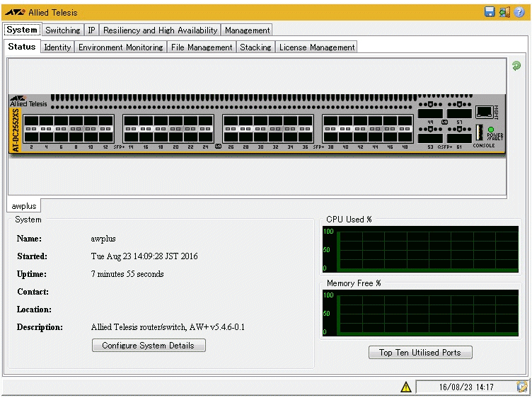Open the License Management sub-tab

[x=316, y=47]
